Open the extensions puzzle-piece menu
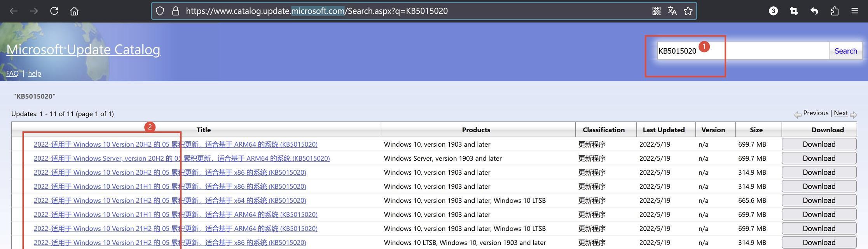The height and width of the screenshot is (249, 868). click(x=835, y=11)
